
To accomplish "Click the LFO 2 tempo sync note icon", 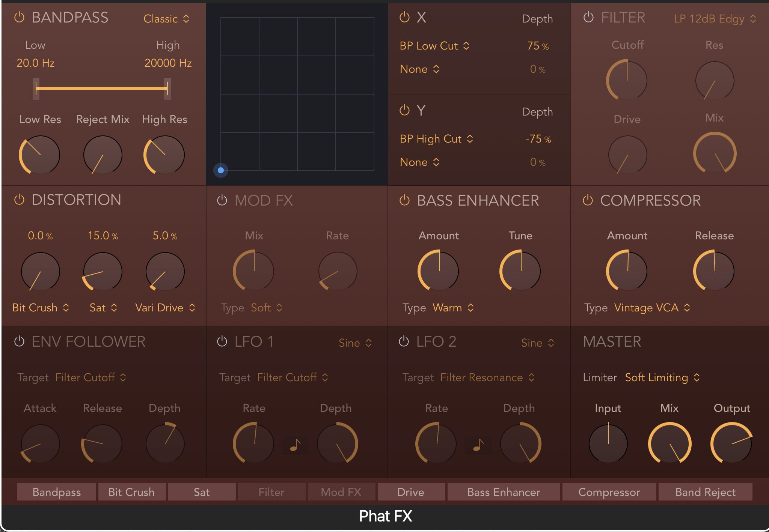I will point(478,445).
